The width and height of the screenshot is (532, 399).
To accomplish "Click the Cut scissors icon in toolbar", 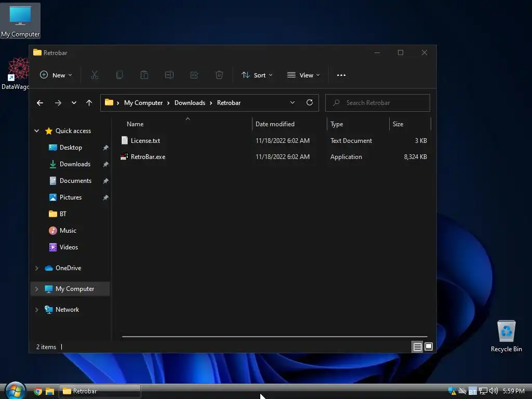I will [x=95, y=75].
